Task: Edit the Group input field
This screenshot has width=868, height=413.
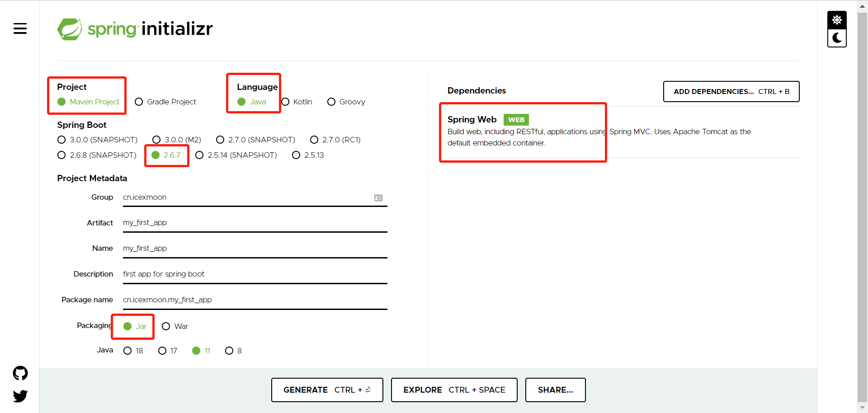Action: [x=255, y=197]
